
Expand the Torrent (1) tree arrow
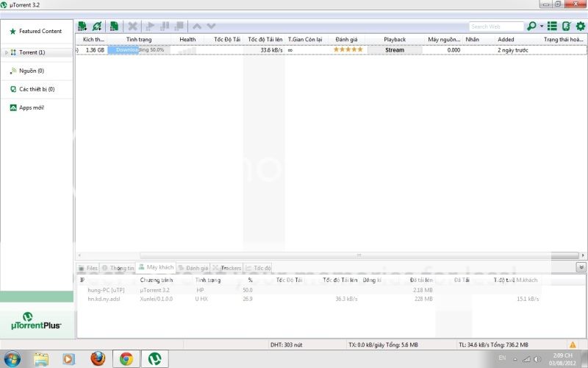click(x=6, y=52)
